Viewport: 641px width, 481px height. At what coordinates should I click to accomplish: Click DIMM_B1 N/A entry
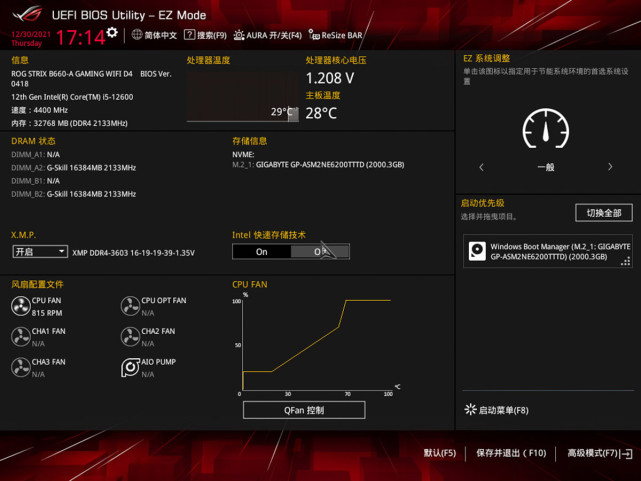pos(36,181)
